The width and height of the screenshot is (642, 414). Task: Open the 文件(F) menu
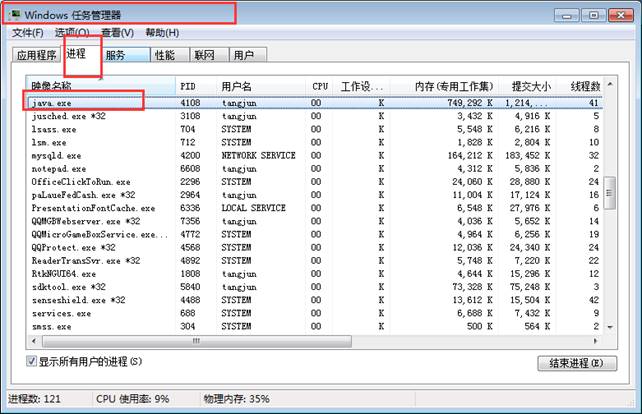pyautogui.click(x=28, y=33)
